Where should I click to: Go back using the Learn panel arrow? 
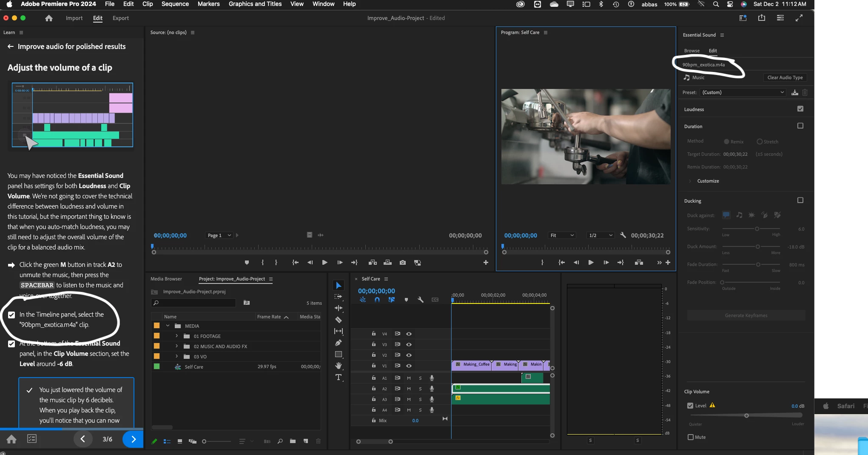(x=11, y=46)
